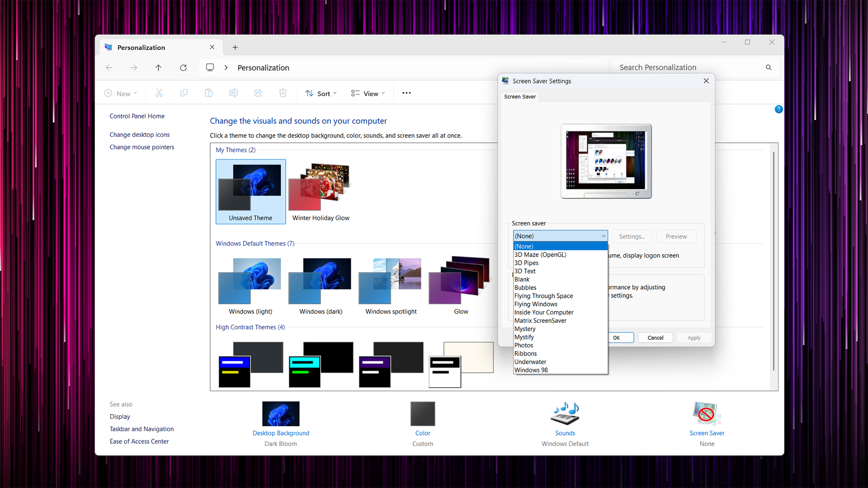Select the Windows (dark) theme
868x488 pixels.
321,286
